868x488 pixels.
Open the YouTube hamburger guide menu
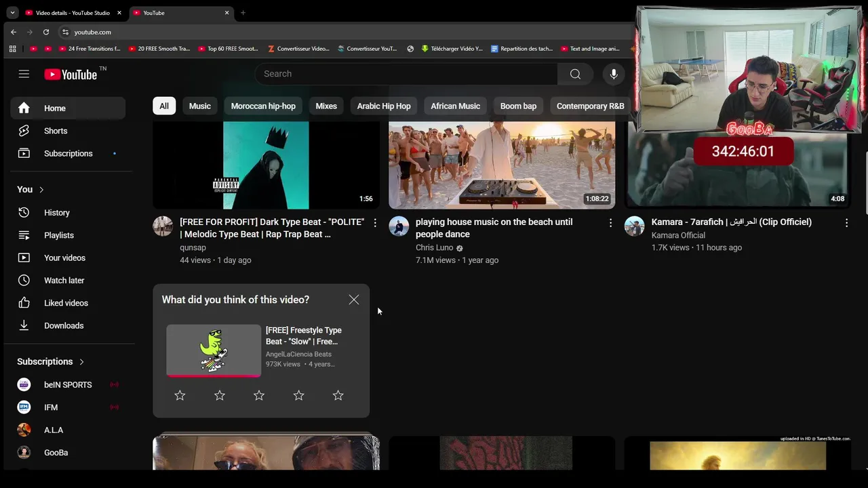pyautogui.click(x=24, y=74)
